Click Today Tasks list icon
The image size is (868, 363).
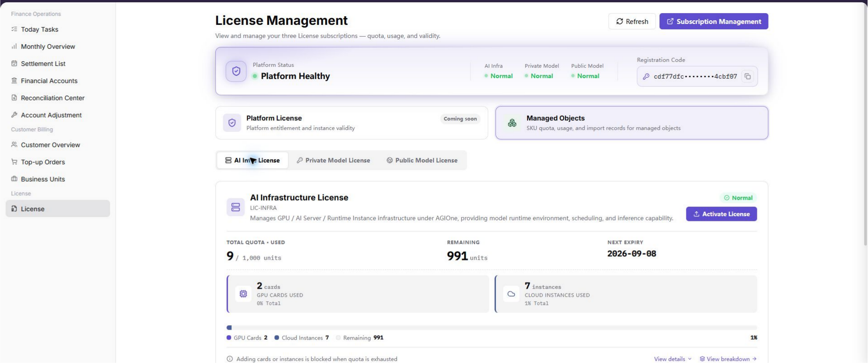[14, 29]
